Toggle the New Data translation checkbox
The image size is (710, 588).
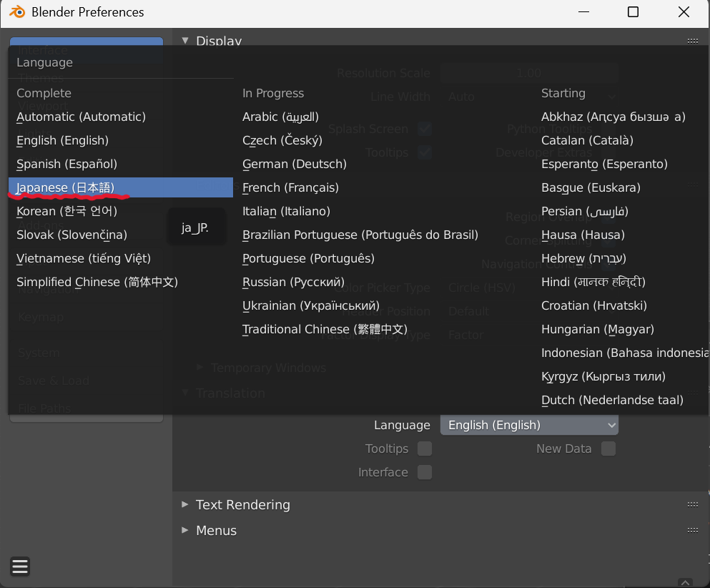pyautogui.click(x=608, y=449)
